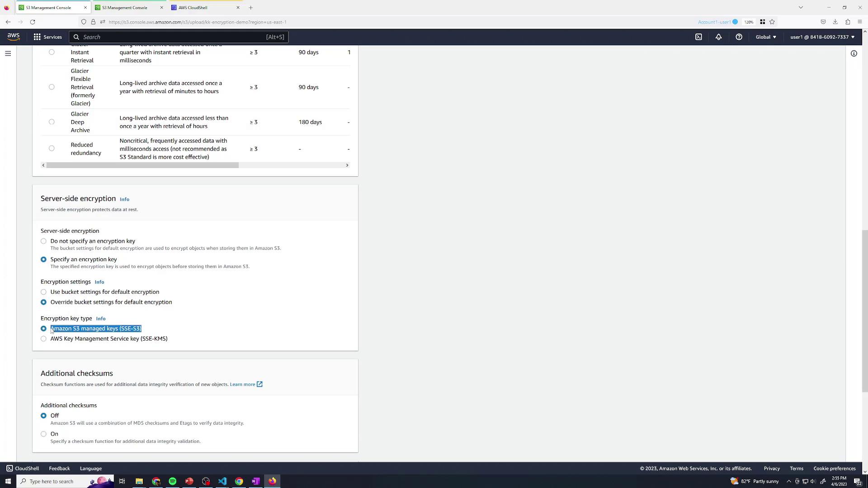Open the user1 account dropdown menu
868x488 pixels.
point(822,37)
